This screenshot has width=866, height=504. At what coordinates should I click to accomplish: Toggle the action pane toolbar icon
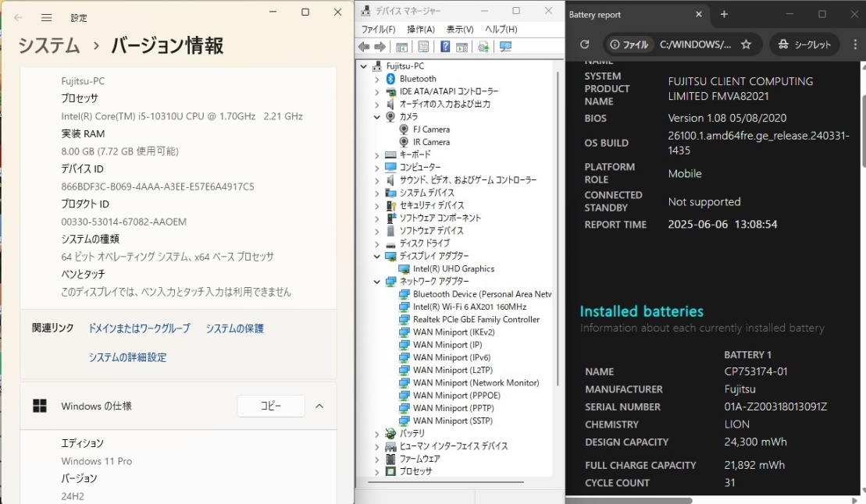[x=462, y=47]
